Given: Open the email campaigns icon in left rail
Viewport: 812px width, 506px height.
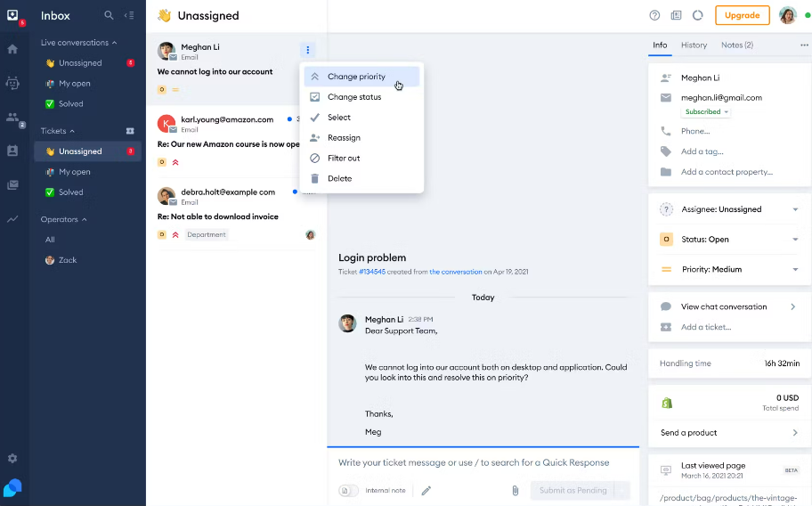Looking at the screenshot, I should (12, 185).
